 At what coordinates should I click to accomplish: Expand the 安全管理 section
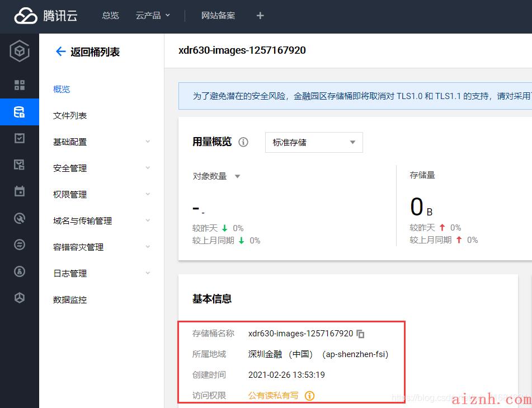pos(101,168)
